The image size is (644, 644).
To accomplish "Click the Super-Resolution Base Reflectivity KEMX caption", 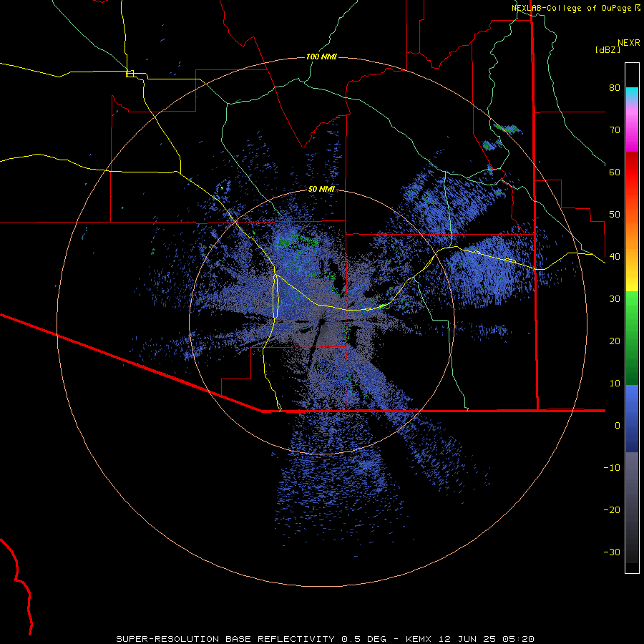I will 325,639.
